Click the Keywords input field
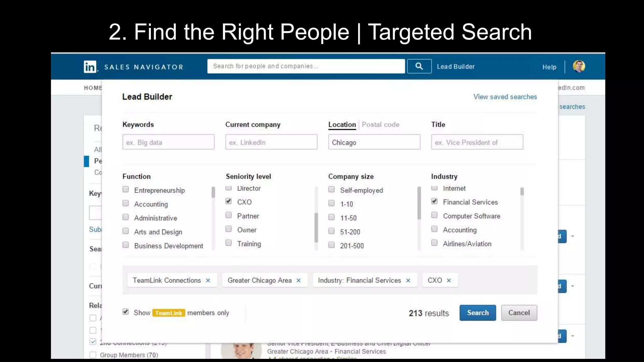This screenshot has width=644, height=362. 169,142
